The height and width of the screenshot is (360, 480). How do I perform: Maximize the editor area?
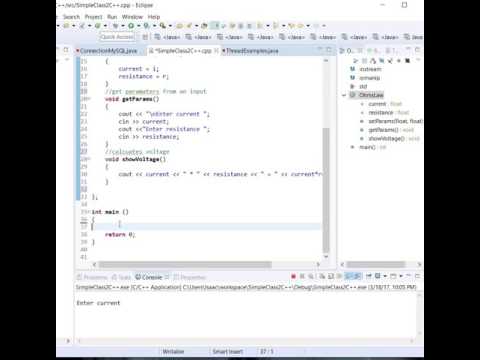(x=329, y=50)
